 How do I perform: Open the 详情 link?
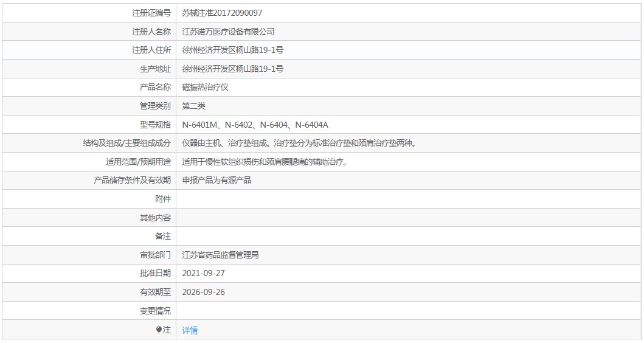(x=190, y=330)
